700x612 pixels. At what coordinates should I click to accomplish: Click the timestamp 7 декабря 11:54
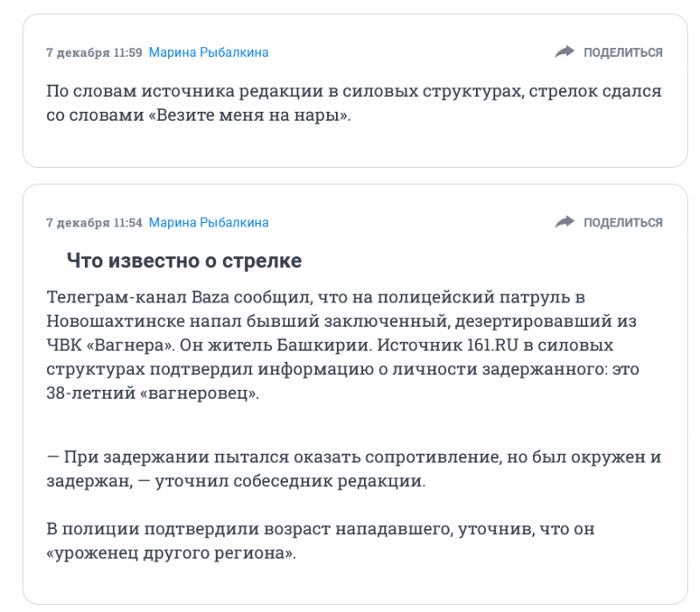click(94, 222)
